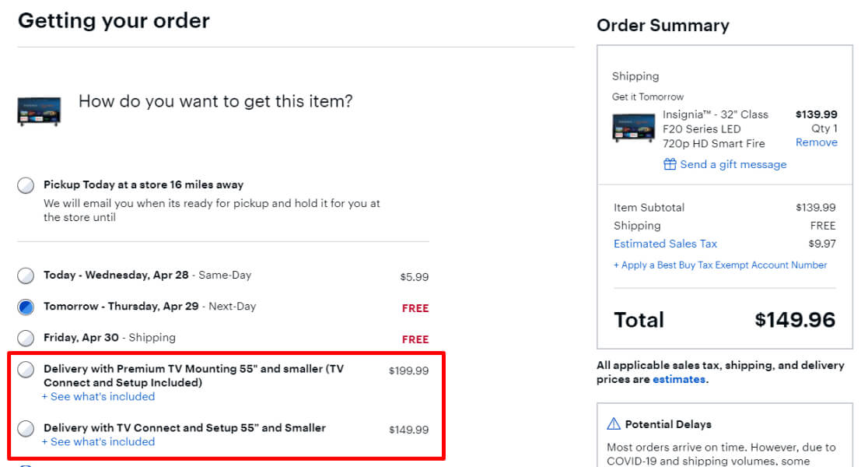
Task: Expand See what's included under TV Connect Setup
Action: click(x=99, y=441)
